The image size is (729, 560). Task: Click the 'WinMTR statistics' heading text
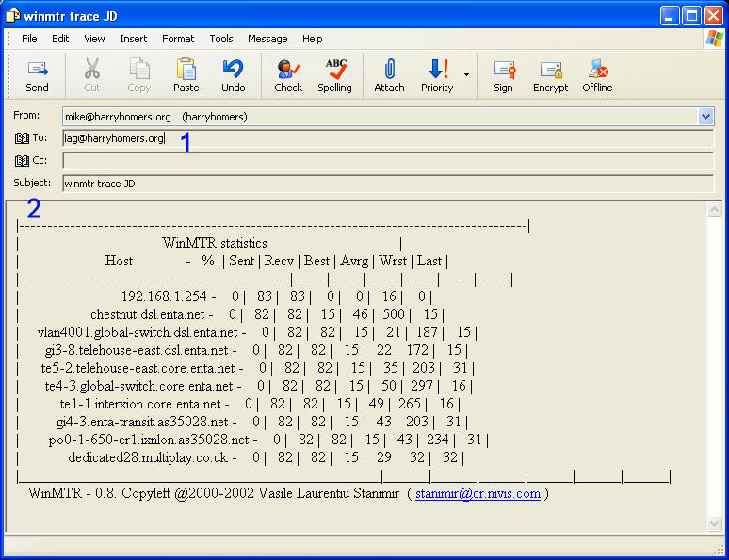(x=215, y=243)
